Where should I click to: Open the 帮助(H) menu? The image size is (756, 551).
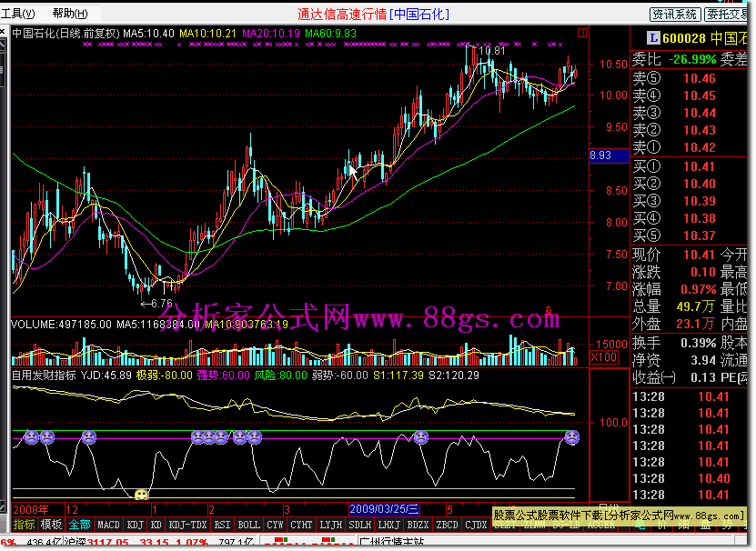pos(70,14)
